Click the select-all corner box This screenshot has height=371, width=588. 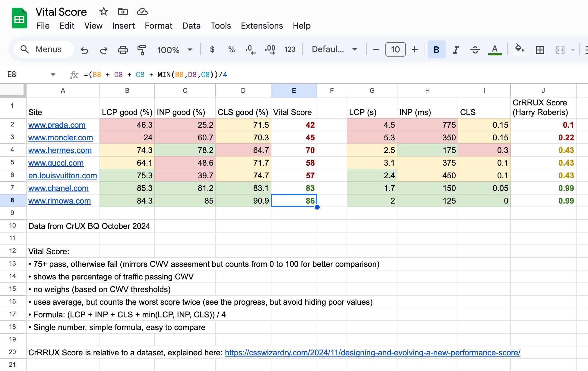click(x=13, y=91)
